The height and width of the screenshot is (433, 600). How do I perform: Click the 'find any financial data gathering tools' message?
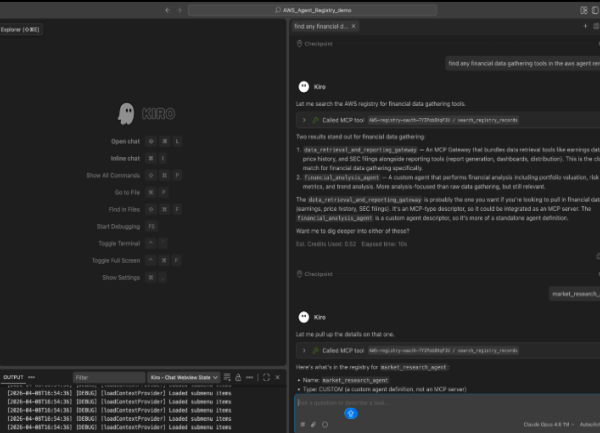pyautogui.click(x=523, y=63)
